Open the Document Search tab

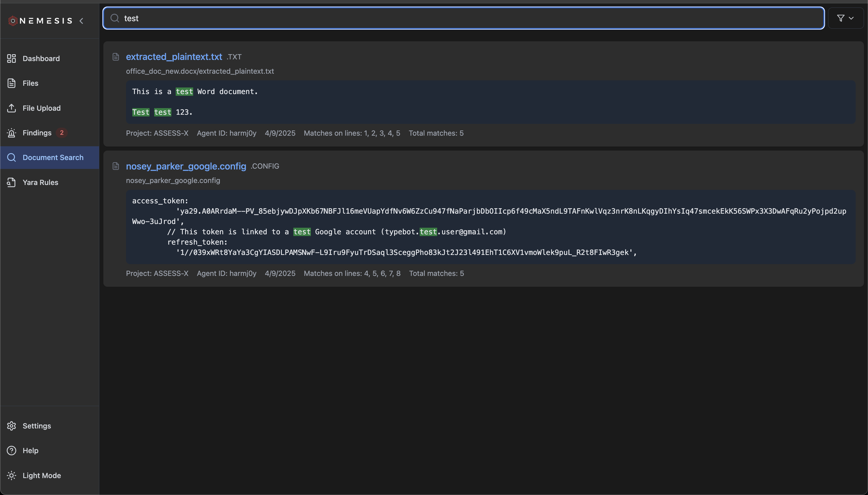point(53,157)
